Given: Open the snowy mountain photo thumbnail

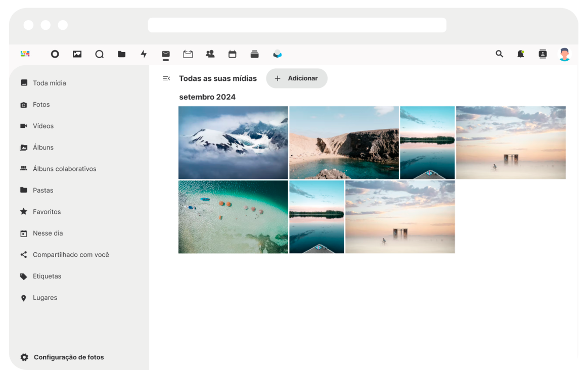Looking at the screenshot, I should point(233,143).
